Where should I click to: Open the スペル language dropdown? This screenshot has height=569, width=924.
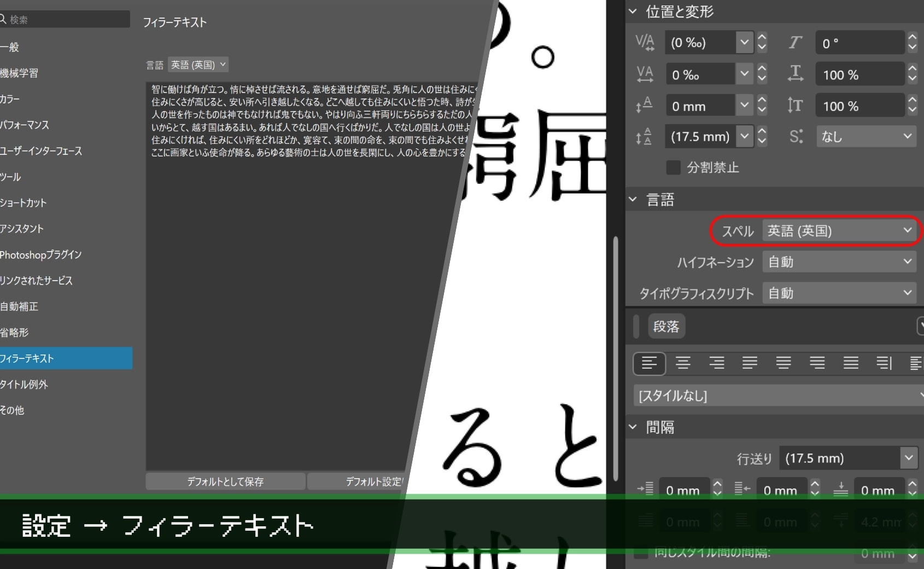[x=840, y=231]
